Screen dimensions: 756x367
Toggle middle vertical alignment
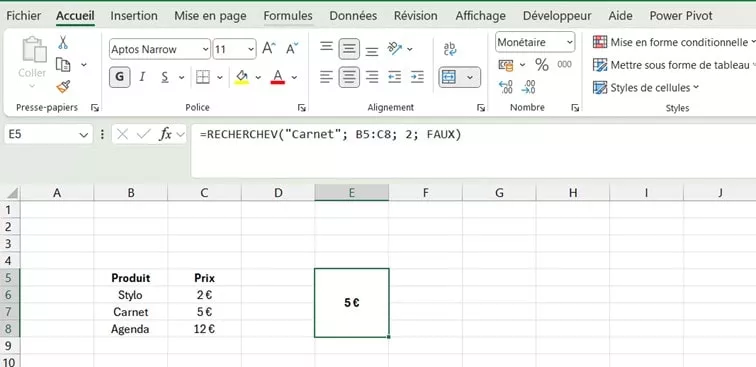point(349,49)
